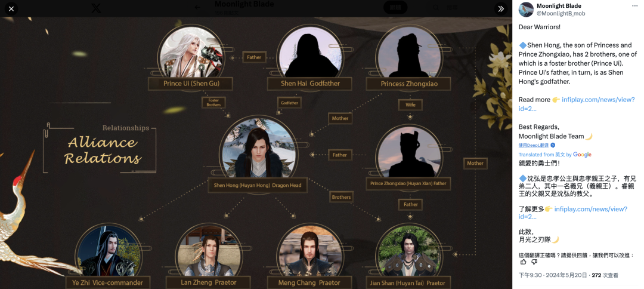
Task: Click the 272 次查看 view count
Action: [x=605, y=275]
